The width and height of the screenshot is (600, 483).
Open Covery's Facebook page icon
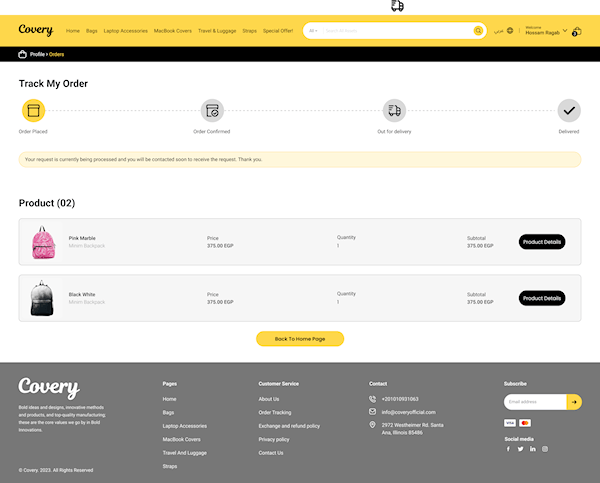(x=508, y=449)
